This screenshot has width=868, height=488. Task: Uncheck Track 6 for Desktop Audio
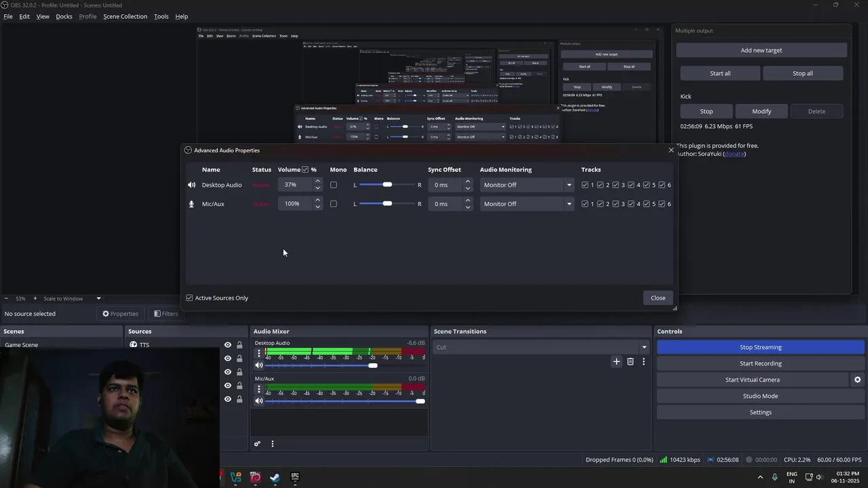coord(662,185)
